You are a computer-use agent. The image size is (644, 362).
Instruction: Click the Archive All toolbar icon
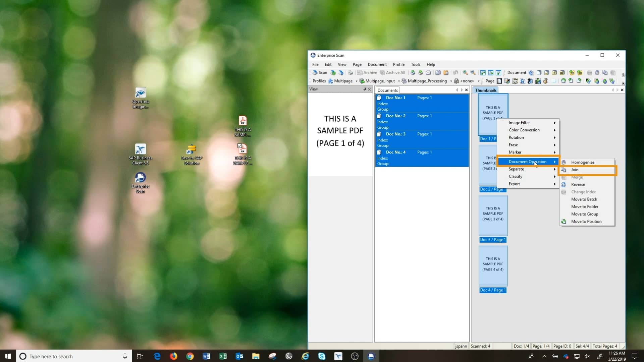pos(393,72)
